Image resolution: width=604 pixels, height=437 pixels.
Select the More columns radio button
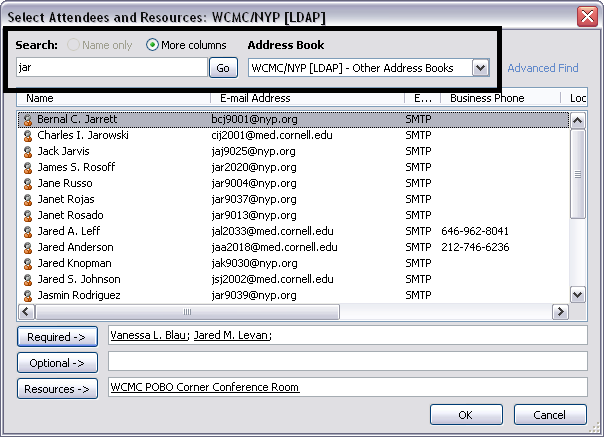(153, 45)
